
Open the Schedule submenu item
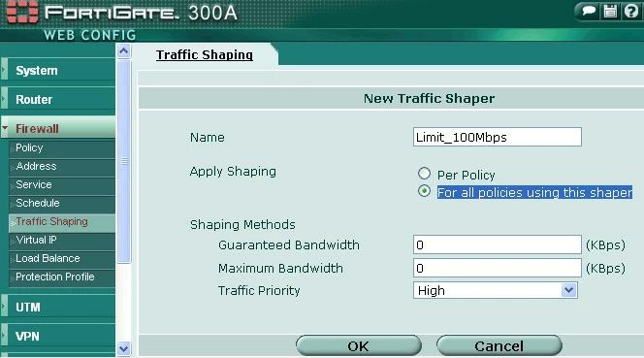tap(62, 204)
